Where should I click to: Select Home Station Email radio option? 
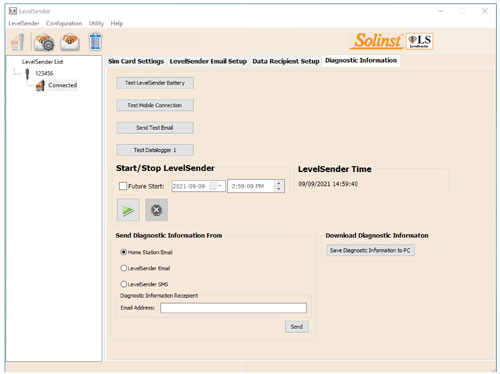[x=124, y=252]
